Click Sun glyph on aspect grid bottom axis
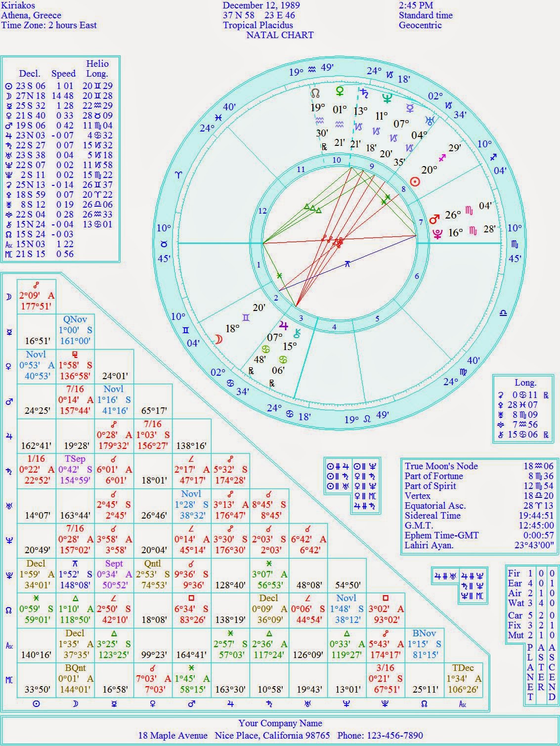Viewport: 560px width, 746px height. pyautogui.click(x=36, y=703)
